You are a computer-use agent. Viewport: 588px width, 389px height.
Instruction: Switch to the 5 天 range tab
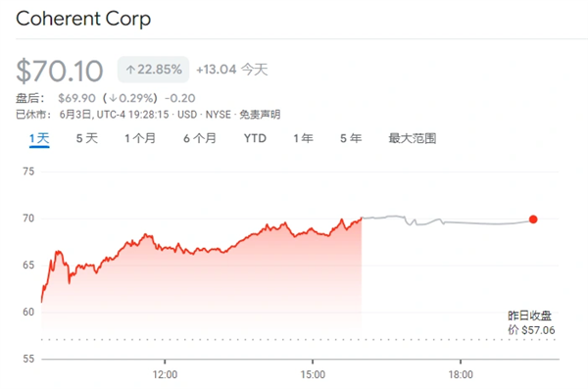click(87, 138)
